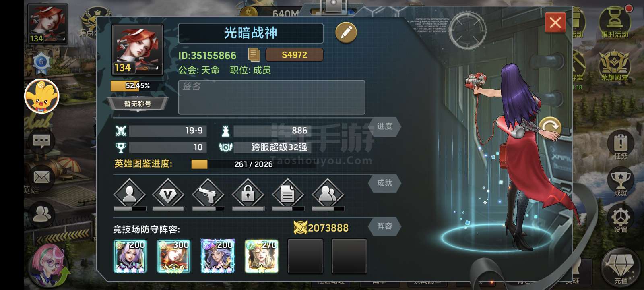
Task: Copy the player ID with clipboard icon
Action: (x=254, y=55)
